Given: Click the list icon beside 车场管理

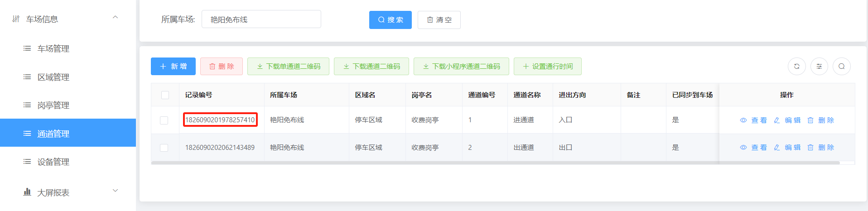Looking at the screenshot, I should (27, 48).
